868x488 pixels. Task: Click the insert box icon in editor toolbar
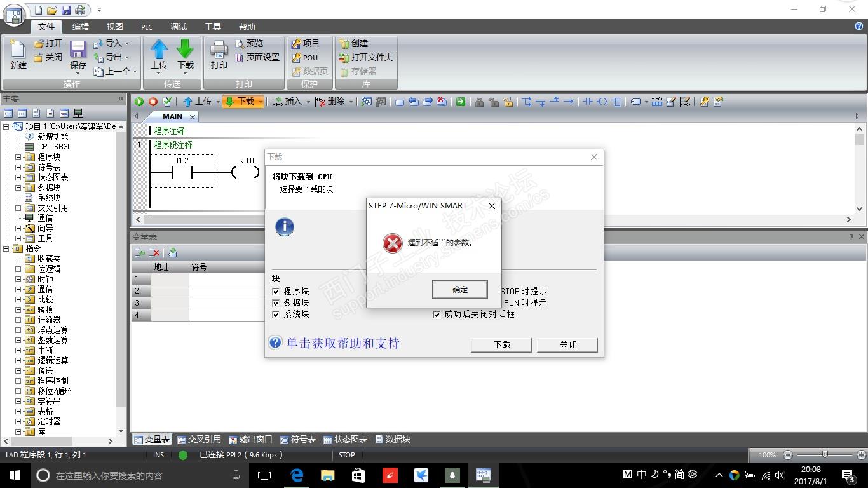tap(616, 102)
